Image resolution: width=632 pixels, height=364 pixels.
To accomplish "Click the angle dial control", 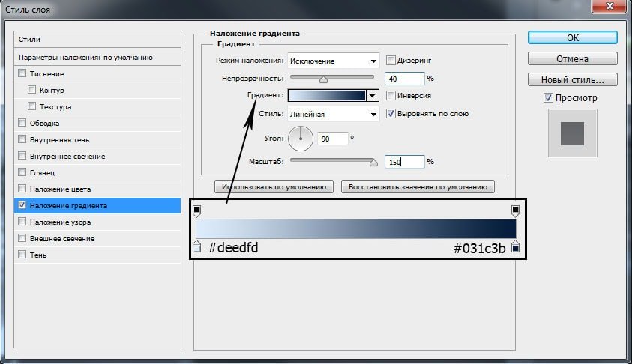I will pyautogui.click(x=301, y=138).
